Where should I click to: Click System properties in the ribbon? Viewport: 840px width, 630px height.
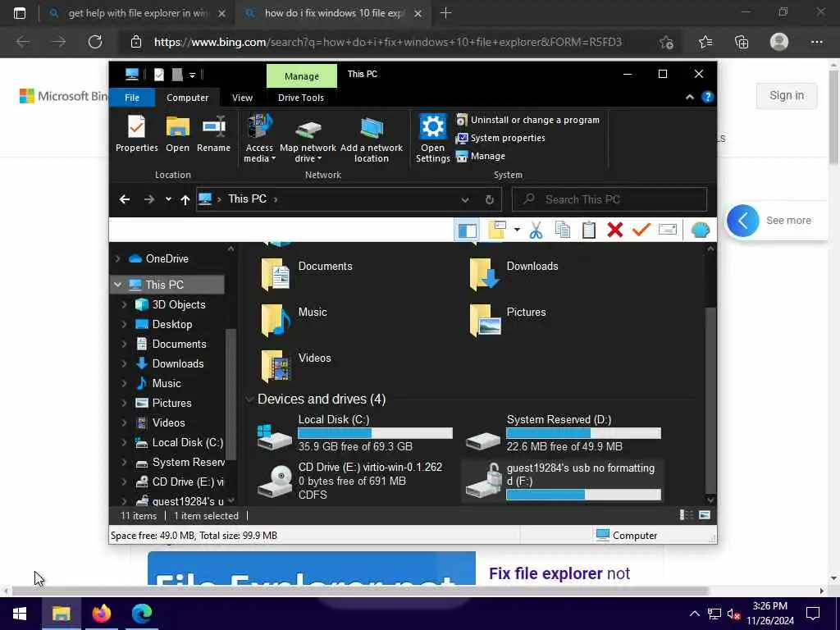pyautogui.click(x=500, y=138)
